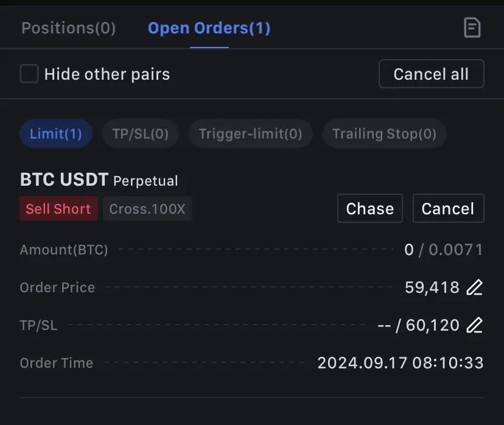
Task: Open the BTC USDT Perpetual pair title
Action: [x=99, y=180]
